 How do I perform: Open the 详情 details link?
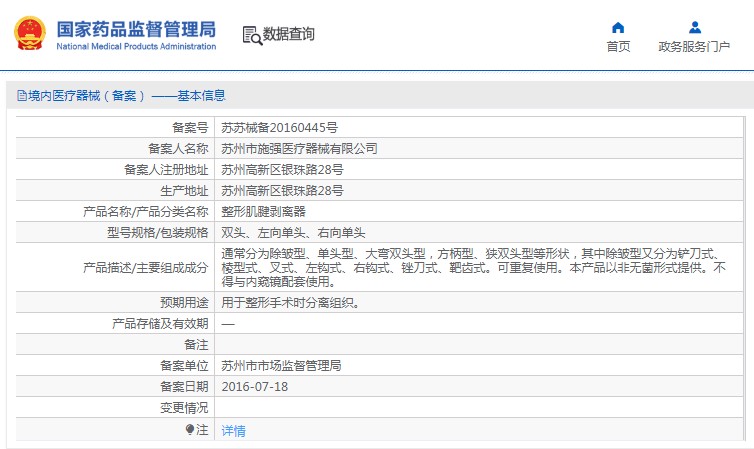(233, 431)
